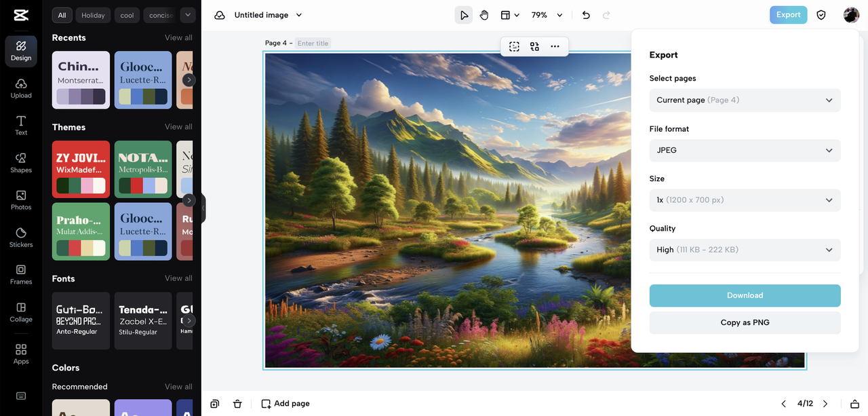868x416 pixels.
Task: Apply the Chin... Montserrat recent style
Action: (81, 80)
